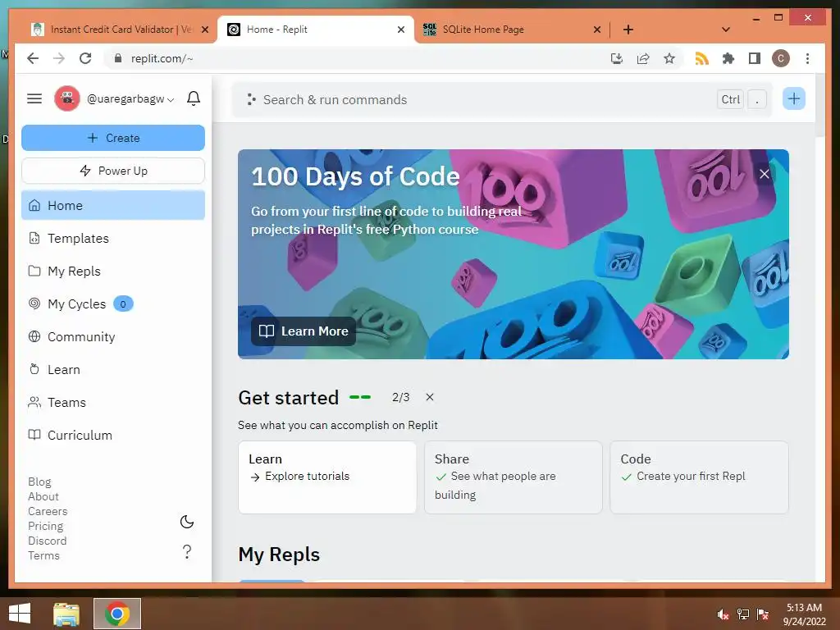The image size is (840, 630).
Task: Click the Terms link
Action: click(x=44, y=555)
